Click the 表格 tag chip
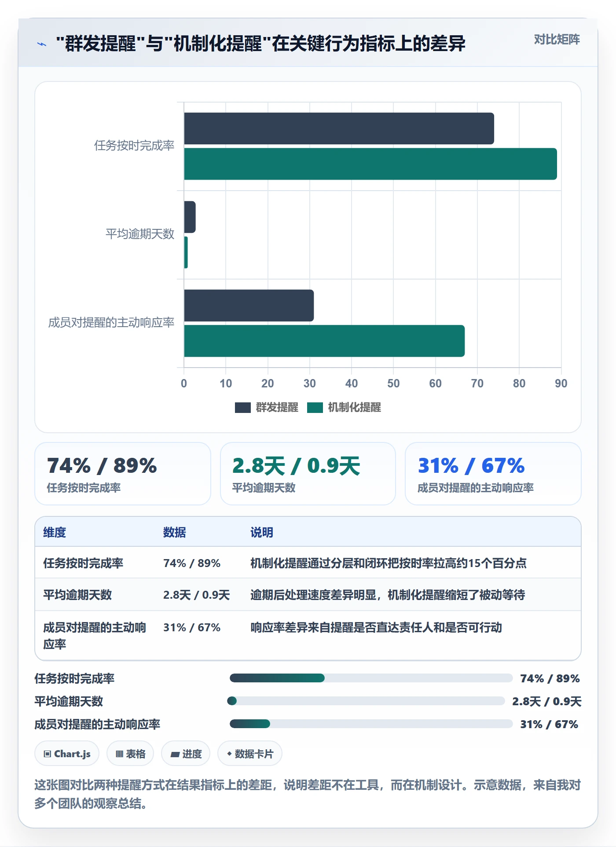Image resolution: width=616 pixels, height=847 pixels. 130,754
